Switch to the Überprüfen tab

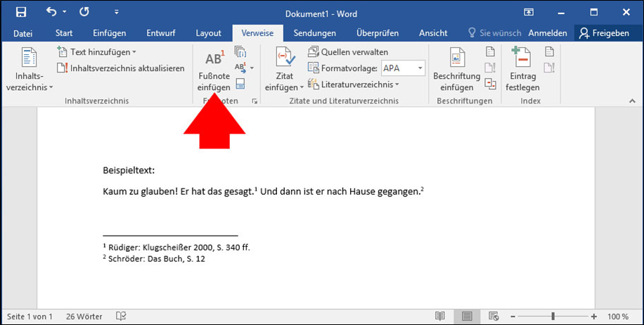click(378, 33)
